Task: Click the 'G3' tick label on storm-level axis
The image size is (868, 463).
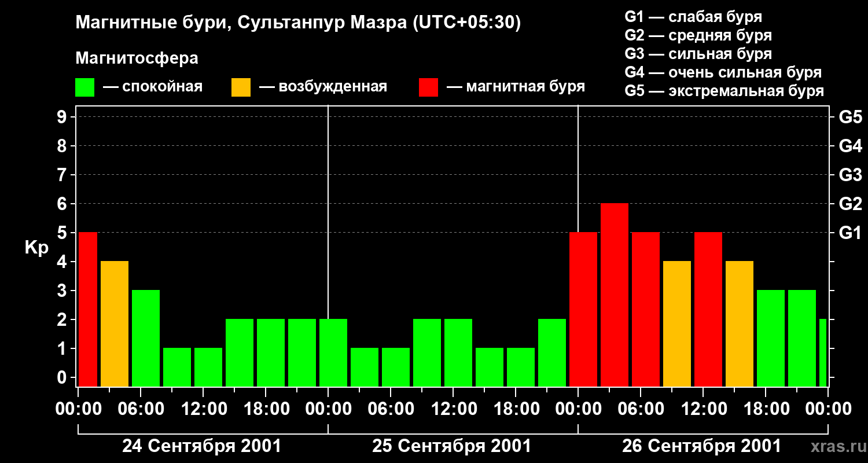Action: tap(851, 175)
